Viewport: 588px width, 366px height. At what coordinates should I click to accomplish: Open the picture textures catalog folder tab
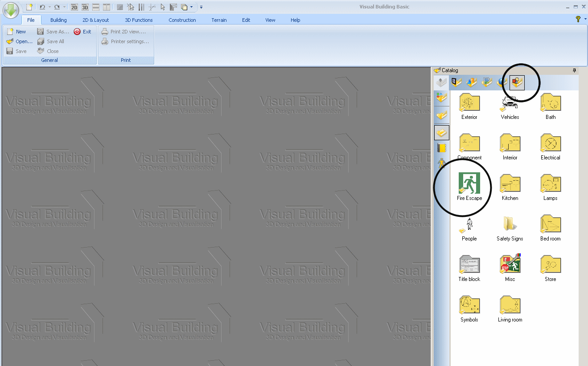[x=487, y=82]
